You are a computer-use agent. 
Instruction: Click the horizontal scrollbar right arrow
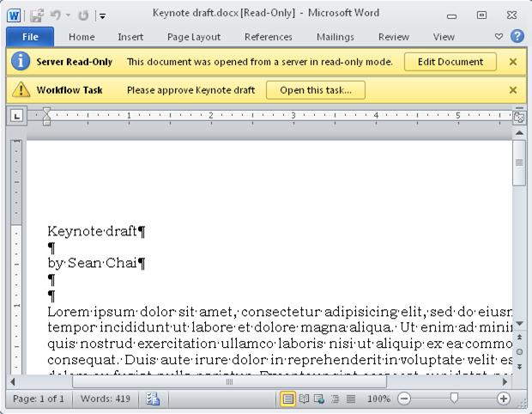tap(505, 382)
